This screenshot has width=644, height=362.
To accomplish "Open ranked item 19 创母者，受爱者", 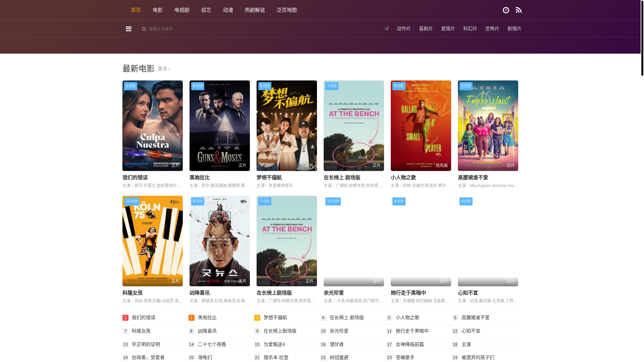I will click(x=148, y=358).
